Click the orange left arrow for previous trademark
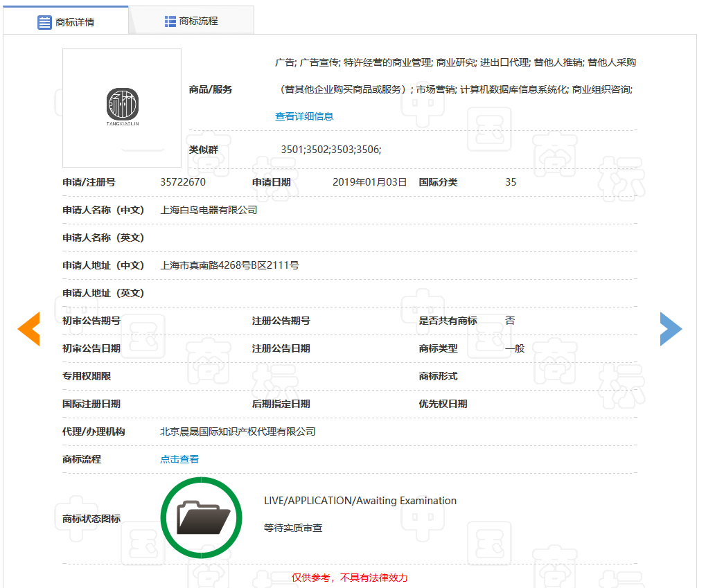Screen dimensions: 706x588 click(28, 328)
